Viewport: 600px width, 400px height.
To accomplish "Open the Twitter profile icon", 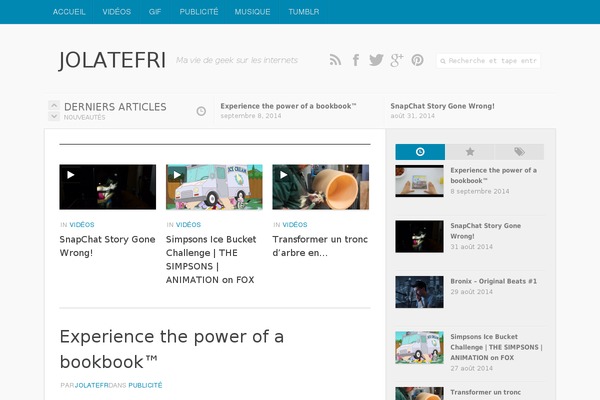I will click(376, 60).
